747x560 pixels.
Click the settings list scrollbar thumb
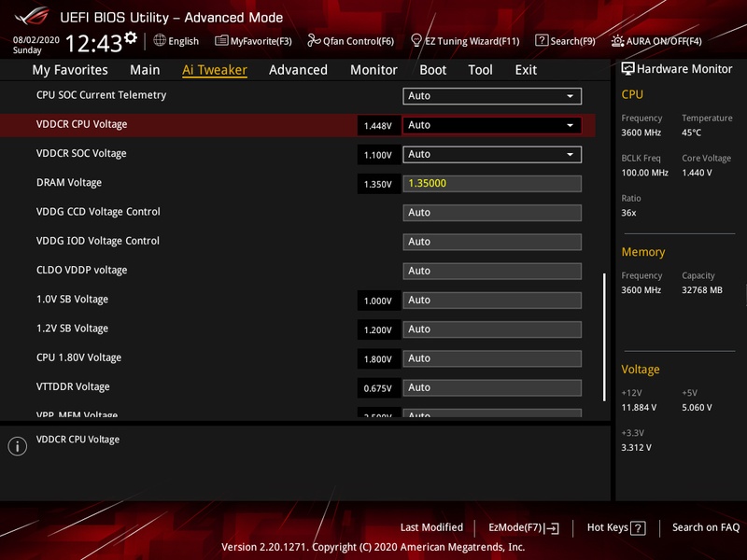pos(604,337)
